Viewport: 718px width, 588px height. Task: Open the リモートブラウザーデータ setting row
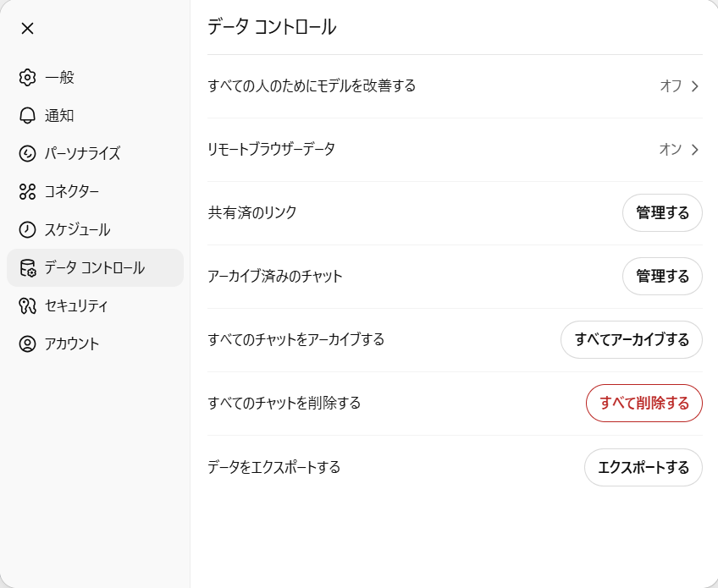point(455,150)
